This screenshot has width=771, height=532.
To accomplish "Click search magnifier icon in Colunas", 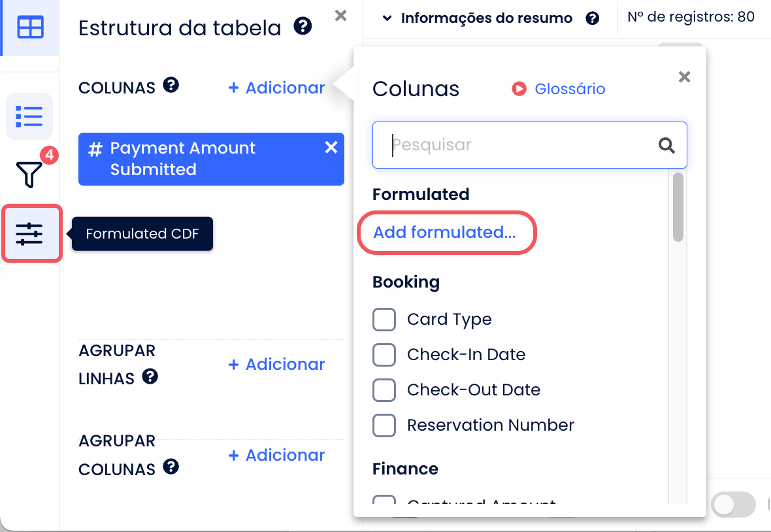I will (666, 145).
